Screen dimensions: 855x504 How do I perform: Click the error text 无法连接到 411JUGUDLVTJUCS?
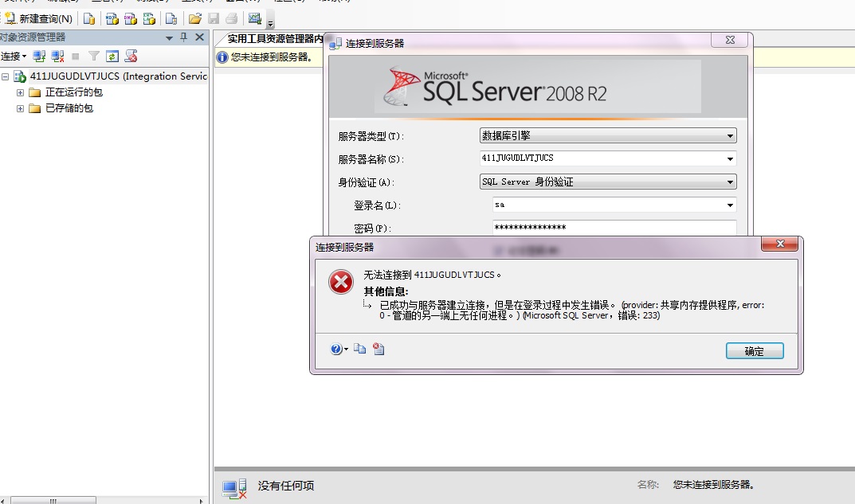point(432,275)
